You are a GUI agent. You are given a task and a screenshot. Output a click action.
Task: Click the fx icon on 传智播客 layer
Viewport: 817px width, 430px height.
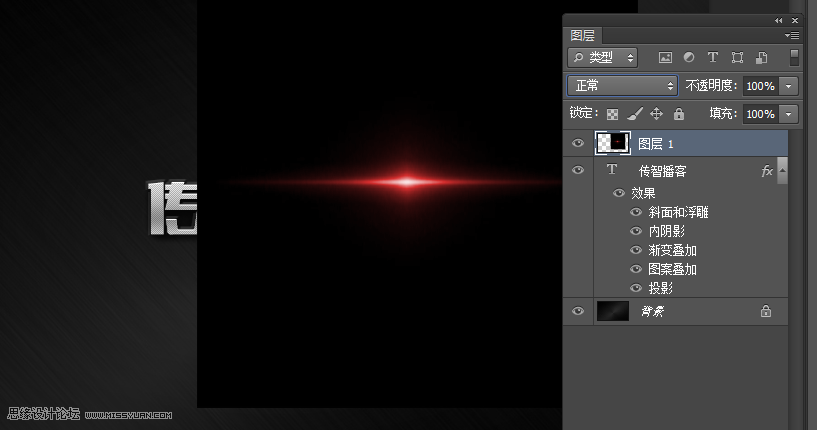click(x=767, y=171)
